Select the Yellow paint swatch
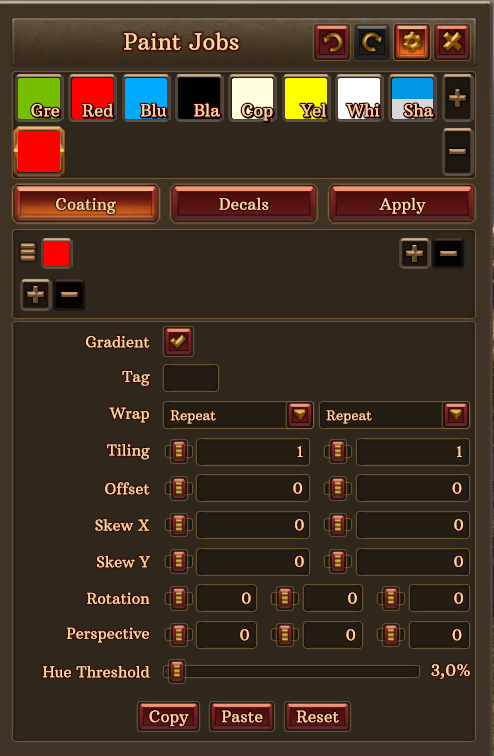This screenshot has height=756, width=494. click(306, 98)
